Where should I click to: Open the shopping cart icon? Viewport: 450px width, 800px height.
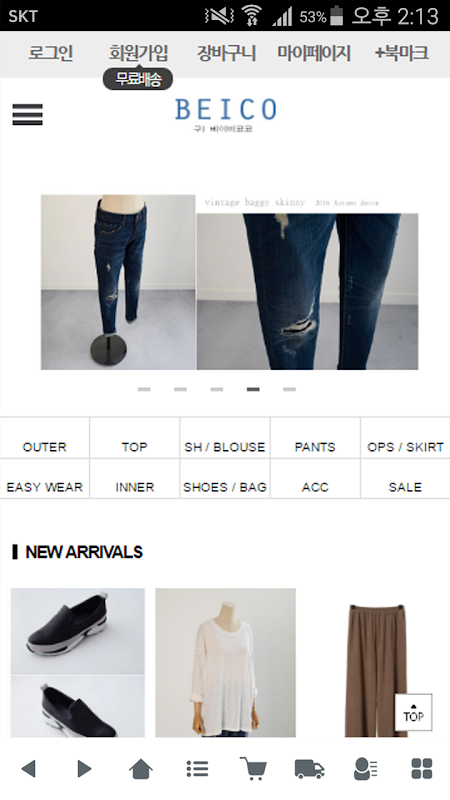[253, 768]
